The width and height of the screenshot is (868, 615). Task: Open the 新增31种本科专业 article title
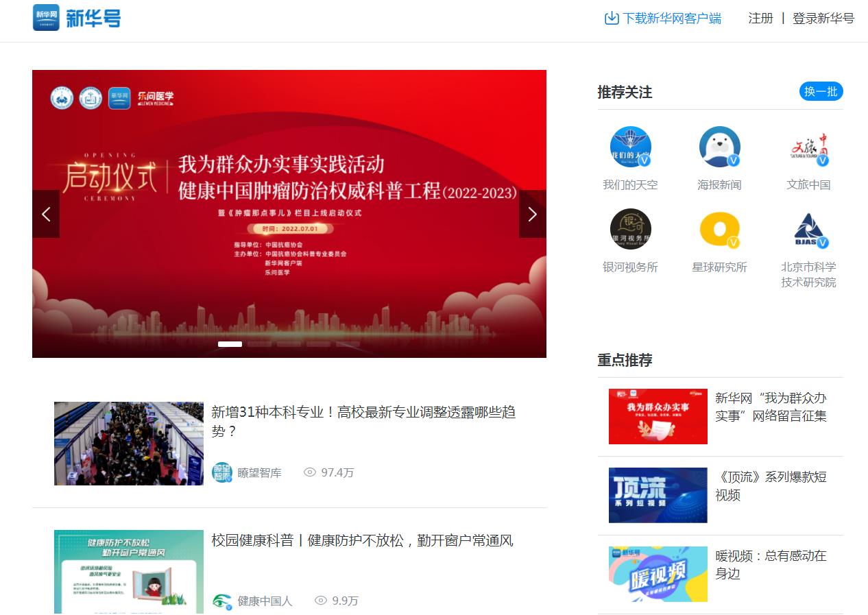[363, 422]
